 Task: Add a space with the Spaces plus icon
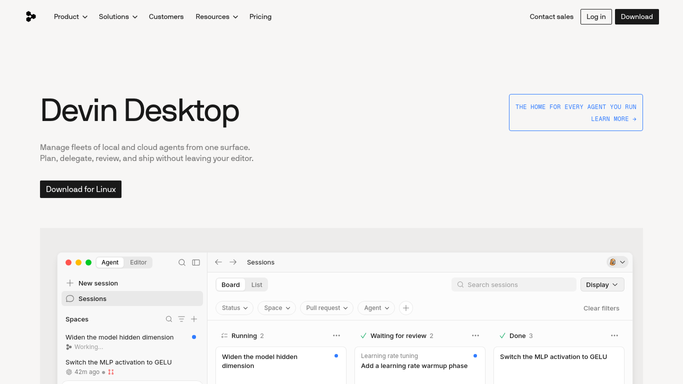point(194,319)
